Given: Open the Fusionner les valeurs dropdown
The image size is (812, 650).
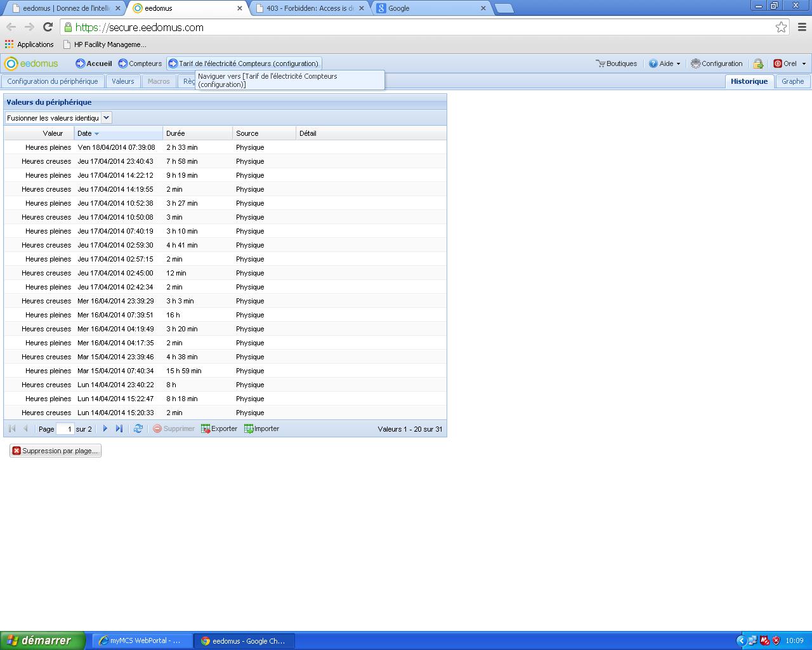Looking at the screenshot, I should [107, 117].
